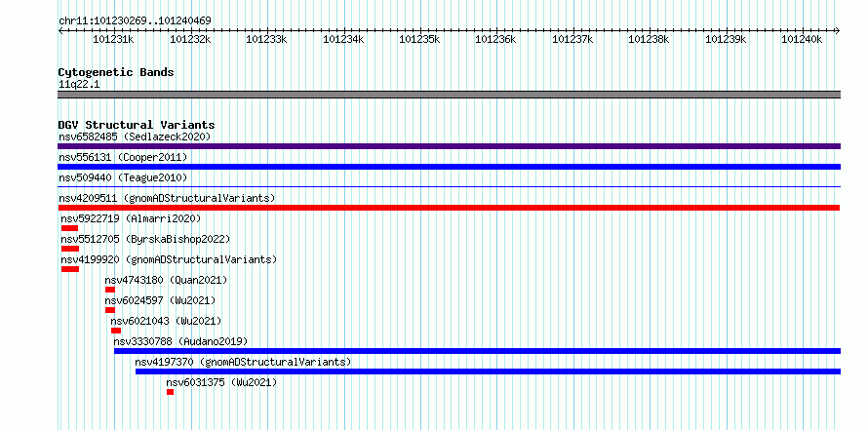Click small red bar under nsv6024597
This screenshot has width=868, height=430.
tap(110, 310)
